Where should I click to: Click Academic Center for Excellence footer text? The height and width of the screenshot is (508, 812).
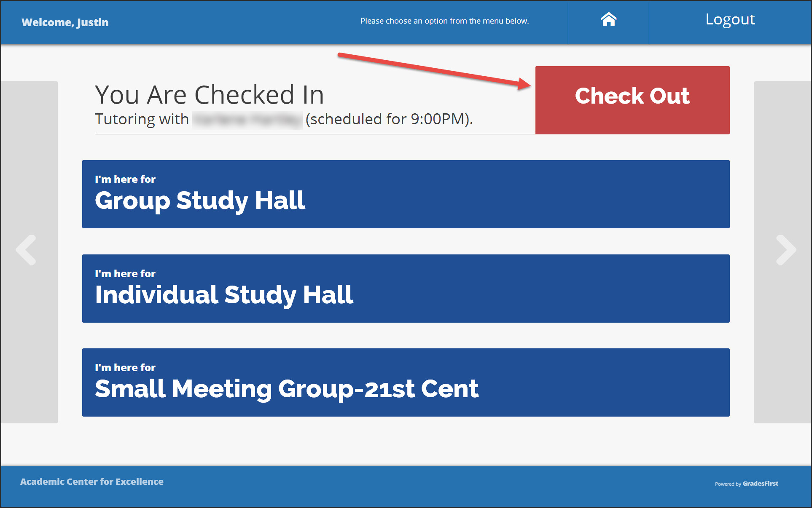92,481
